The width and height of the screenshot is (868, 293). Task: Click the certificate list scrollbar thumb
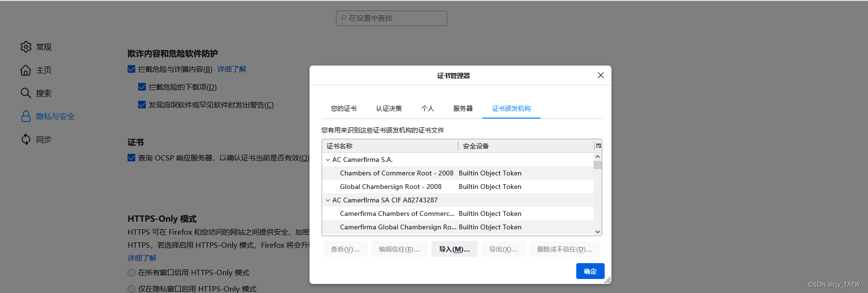click(597, 165)
